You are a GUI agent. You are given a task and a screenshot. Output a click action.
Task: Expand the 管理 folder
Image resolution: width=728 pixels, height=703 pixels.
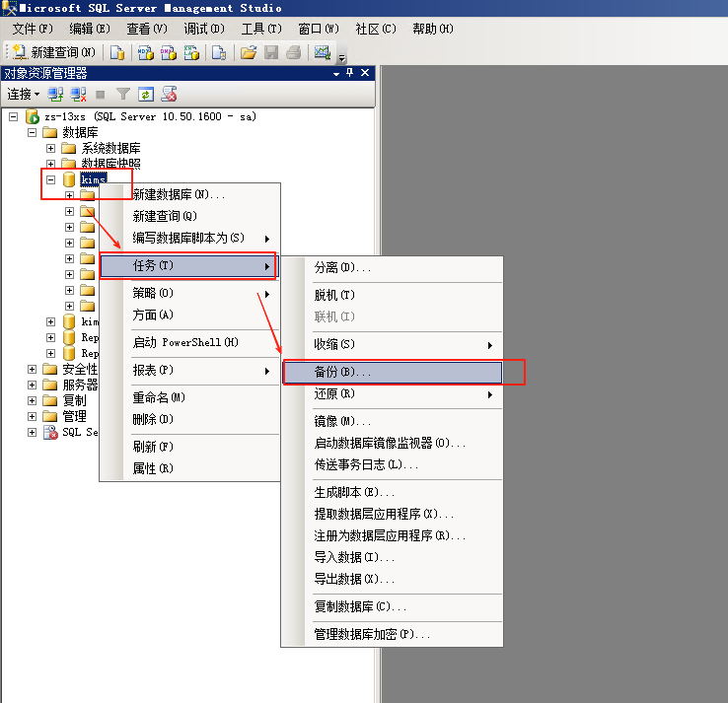click(32, 416)
